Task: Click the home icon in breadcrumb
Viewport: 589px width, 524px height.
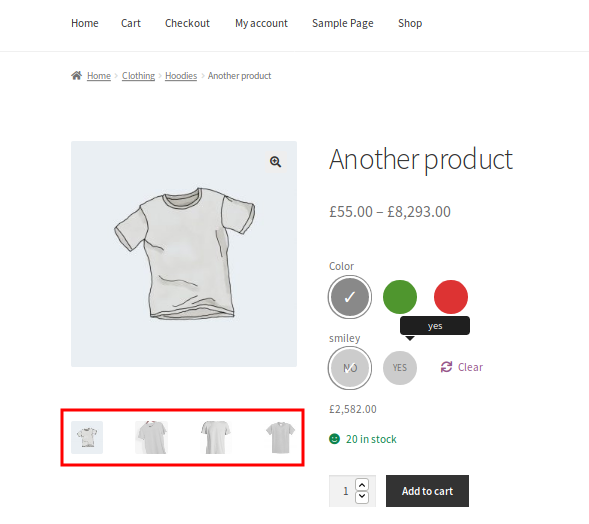Action: [77, 76]
